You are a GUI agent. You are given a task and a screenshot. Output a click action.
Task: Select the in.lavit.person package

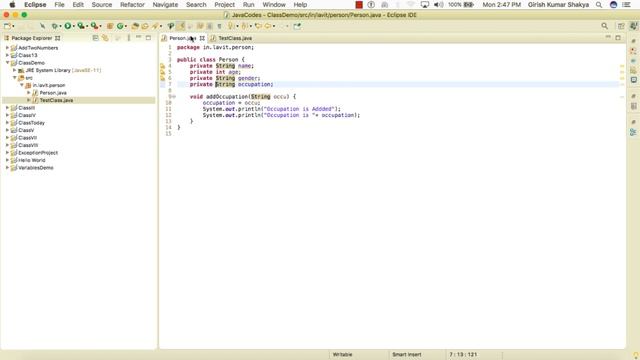(x=49, y=85)
